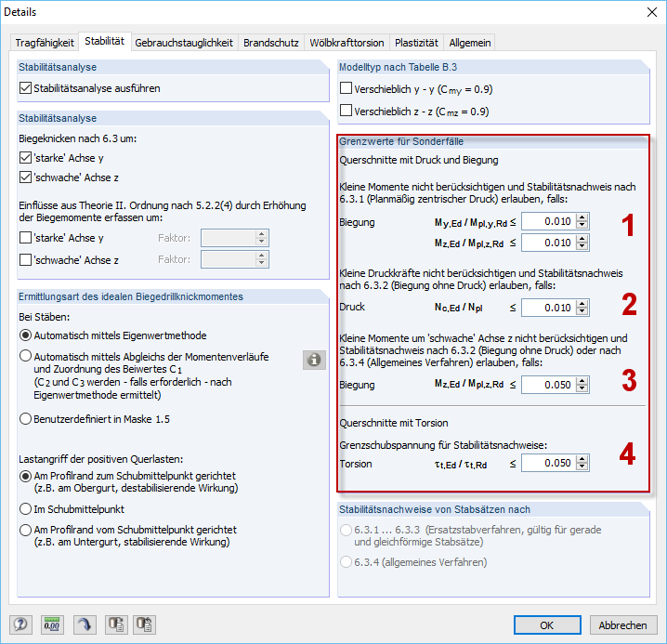667x644 pixels.
Task: Switch to the Stabilität tab
Action: (x=105, y=41)
